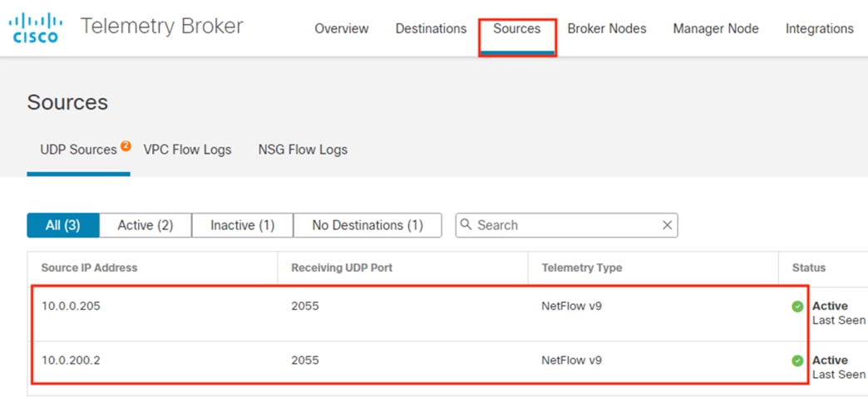Click NetFlow v9 in the 10.0.0.205 row
The width and height of the screenshot is (868, 397).
pyautogui.click(x=571, y=306)
